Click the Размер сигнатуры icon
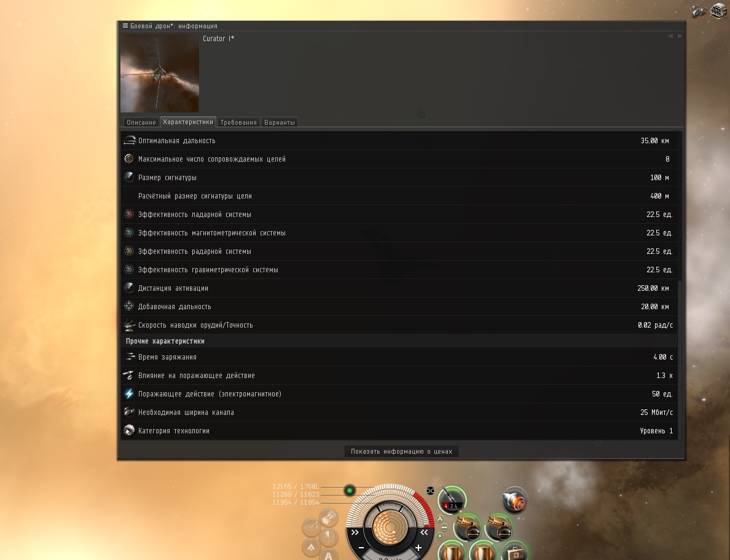 tap(130, 178)
